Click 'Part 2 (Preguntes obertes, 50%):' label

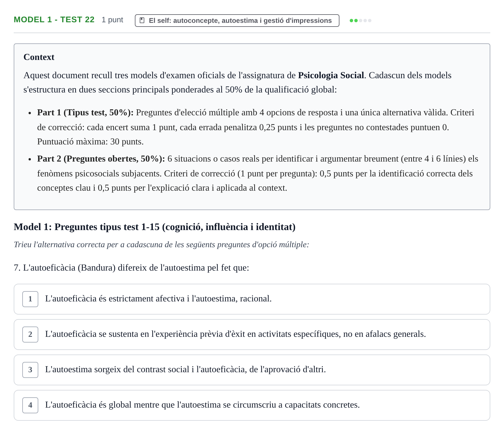(101, 159)
